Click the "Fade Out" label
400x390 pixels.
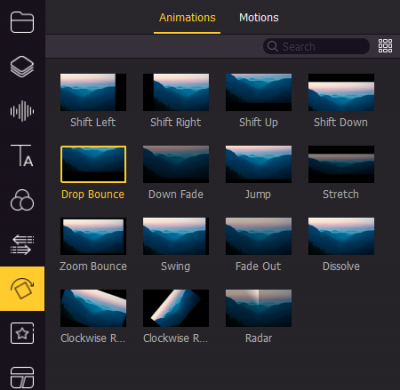point(258,266)
